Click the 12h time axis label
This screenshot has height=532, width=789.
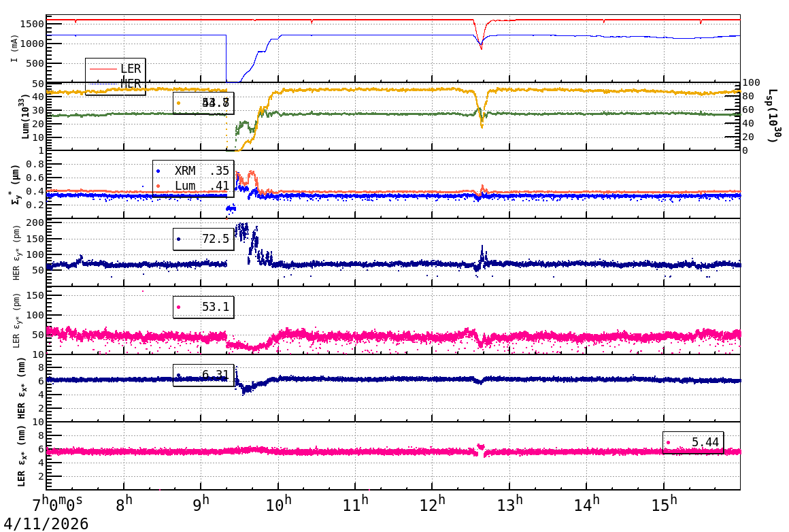(x=432, y=503)
